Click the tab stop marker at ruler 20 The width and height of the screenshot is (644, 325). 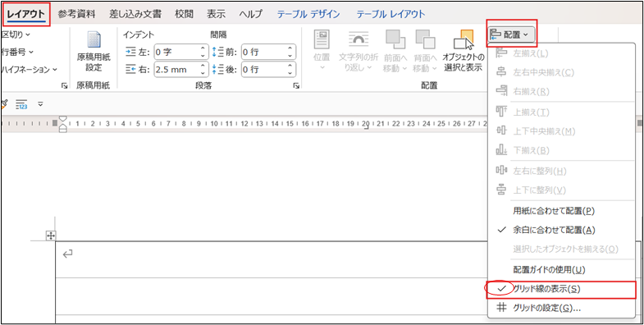[367, 128]
